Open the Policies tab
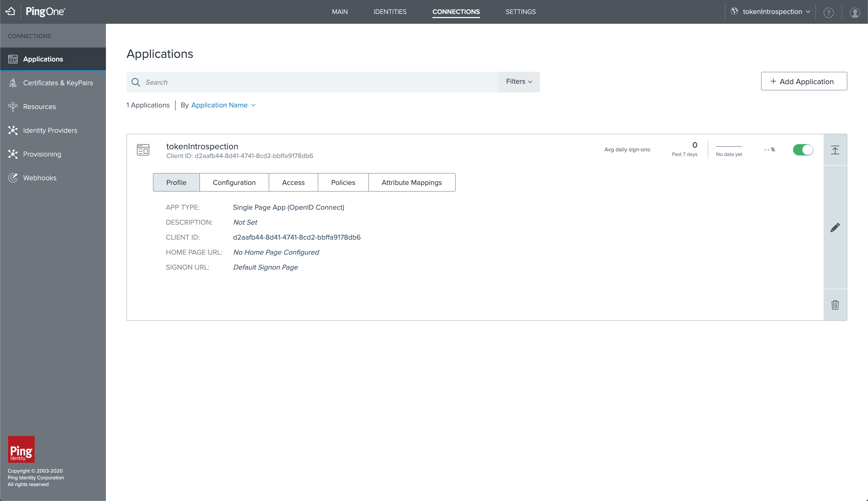The width and height of the screenshot is (868, 501). [x=343, y=183]
